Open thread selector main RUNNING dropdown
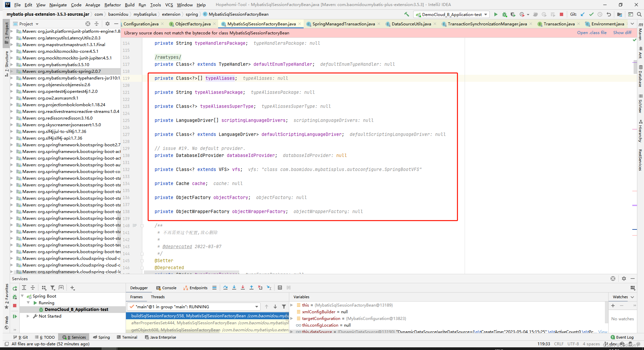The height and width of the screenshot is (350, 644). click(x=194, y=307)
